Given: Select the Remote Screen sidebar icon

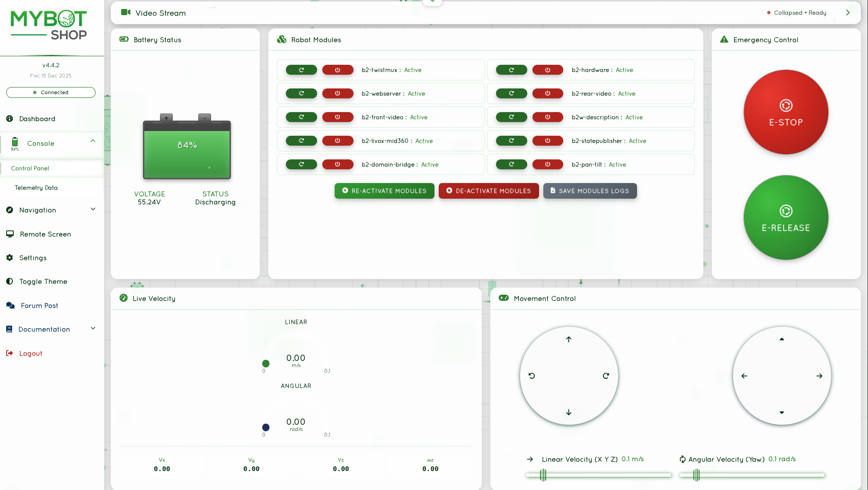Looking at the screenshot, I should (10, 234).
